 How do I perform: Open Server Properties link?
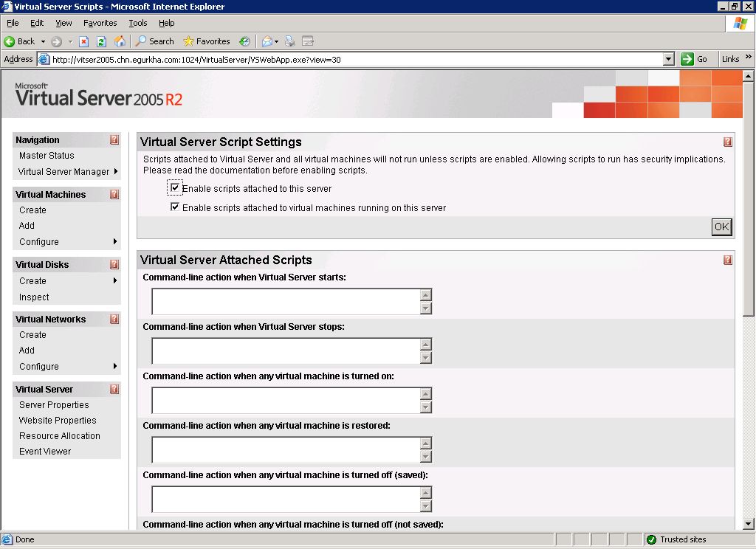pos(54,405)
